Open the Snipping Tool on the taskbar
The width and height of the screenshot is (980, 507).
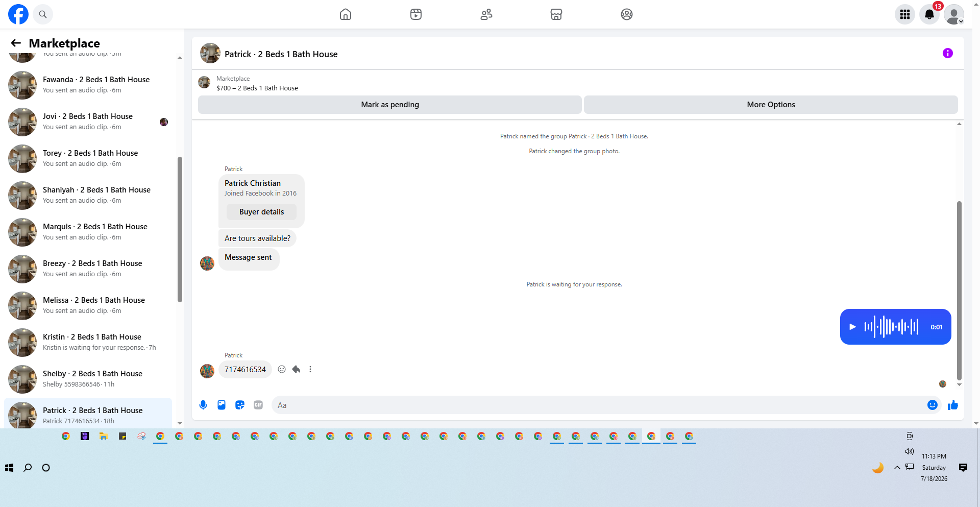(x=141, y=436)
